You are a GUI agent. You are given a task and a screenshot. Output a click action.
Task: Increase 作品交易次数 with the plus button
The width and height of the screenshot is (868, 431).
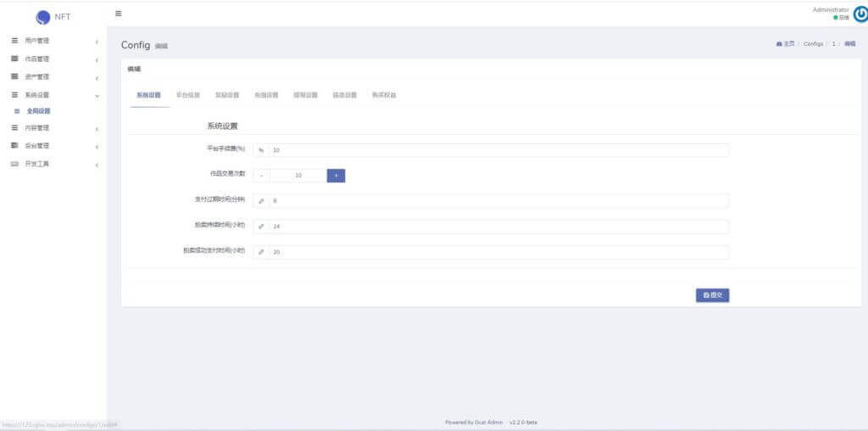click(336, 176)
